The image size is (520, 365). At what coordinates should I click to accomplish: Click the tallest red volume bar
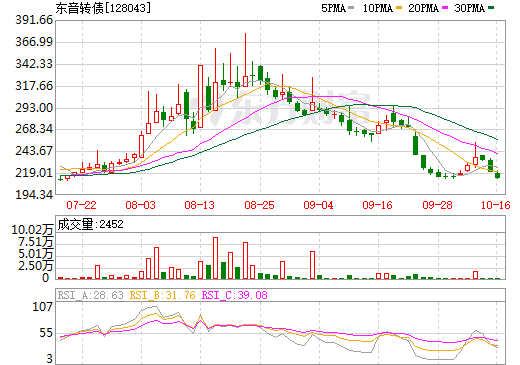[215, 258]
